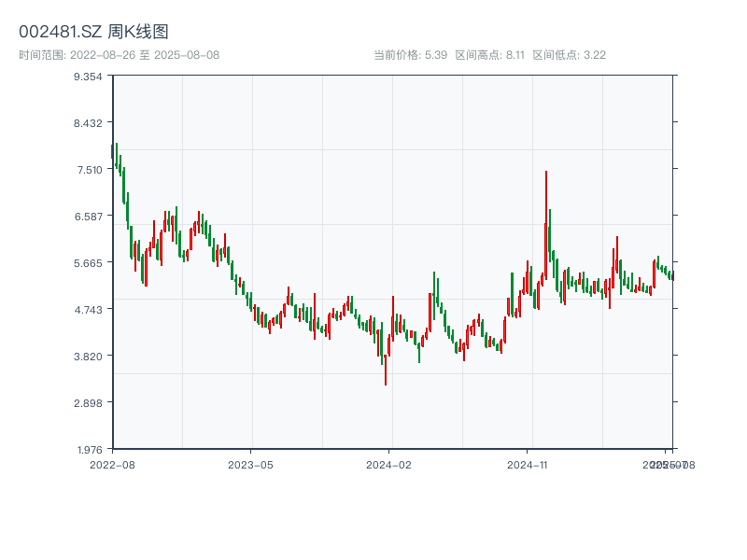Click the y-axis label 4.743
The image size is (747, 560).
pyautogui.click(x=88, y=310)
